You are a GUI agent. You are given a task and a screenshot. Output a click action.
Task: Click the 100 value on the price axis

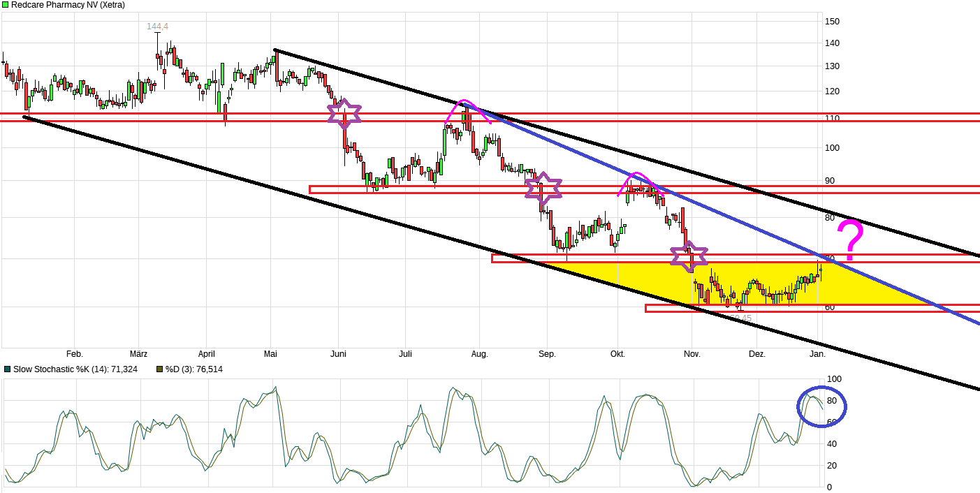point(832,148)
